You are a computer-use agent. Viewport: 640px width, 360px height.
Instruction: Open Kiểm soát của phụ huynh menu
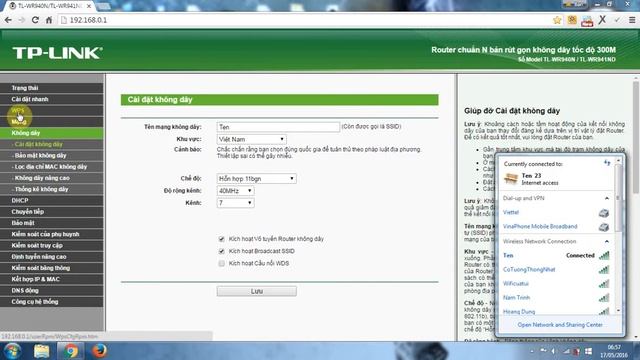coord(52,234)
